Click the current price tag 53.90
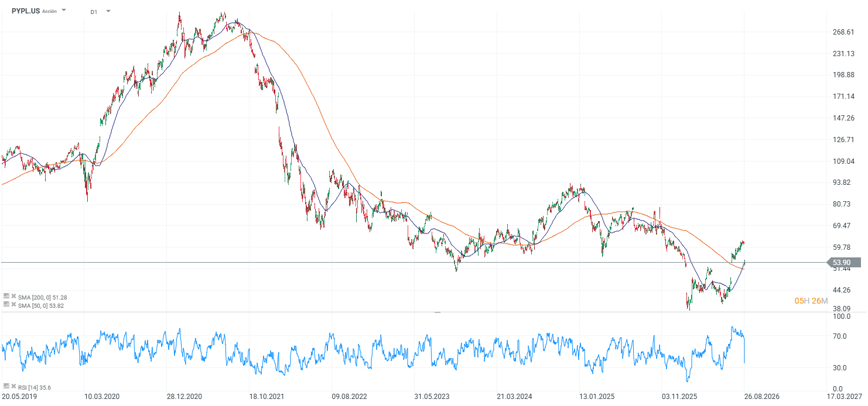 (x=845, y=263)
